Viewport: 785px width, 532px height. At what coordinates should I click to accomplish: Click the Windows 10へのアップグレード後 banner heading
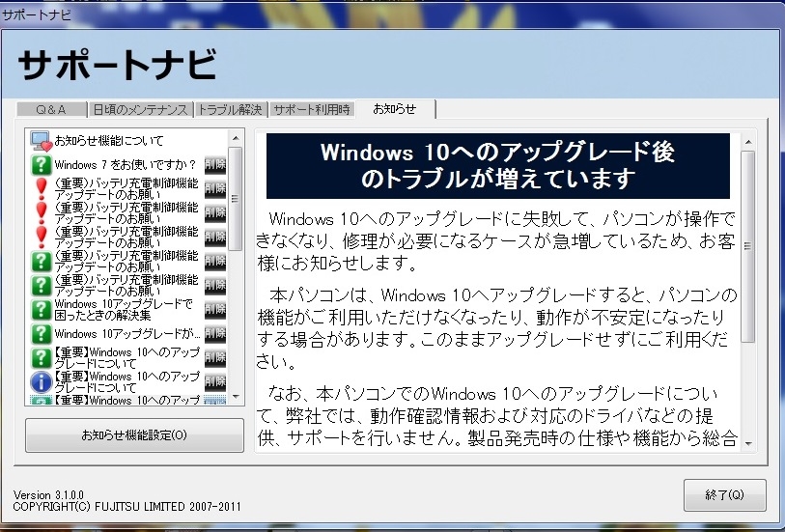coord(497,166)
